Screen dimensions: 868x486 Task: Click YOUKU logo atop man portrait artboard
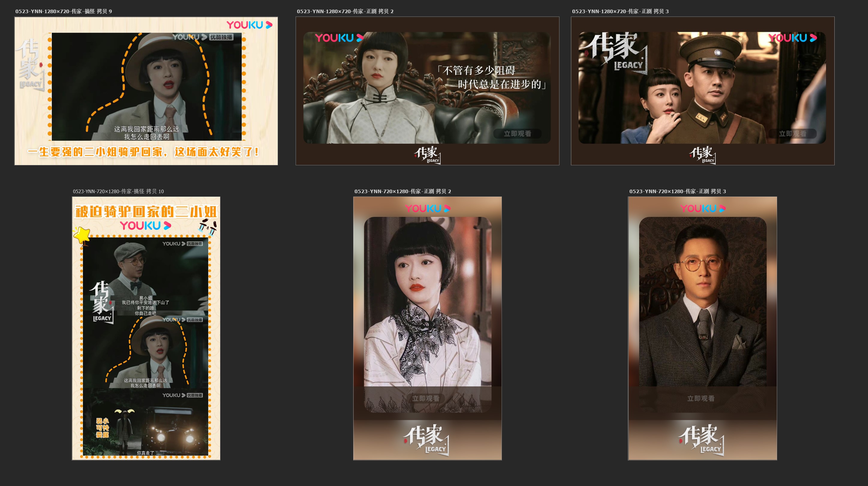point(703,208)
